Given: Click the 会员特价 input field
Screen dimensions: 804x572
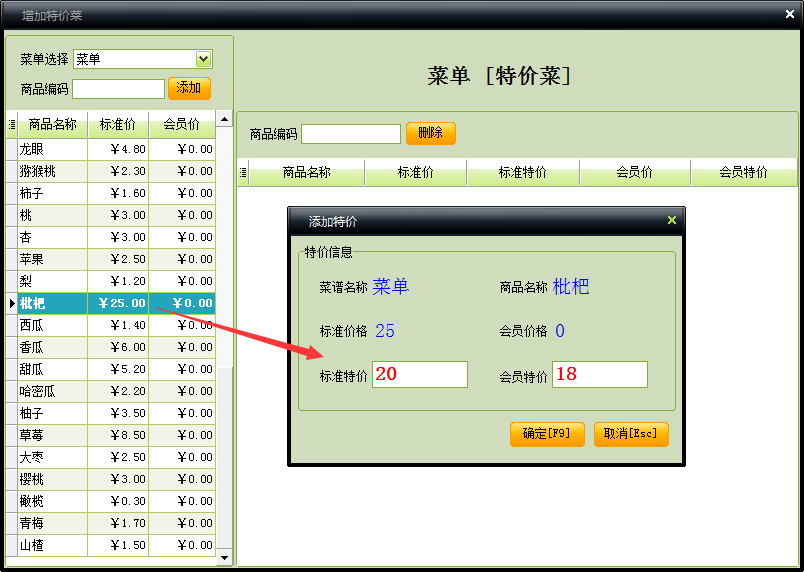Looking at the screenshot, I should coord(599,375).
